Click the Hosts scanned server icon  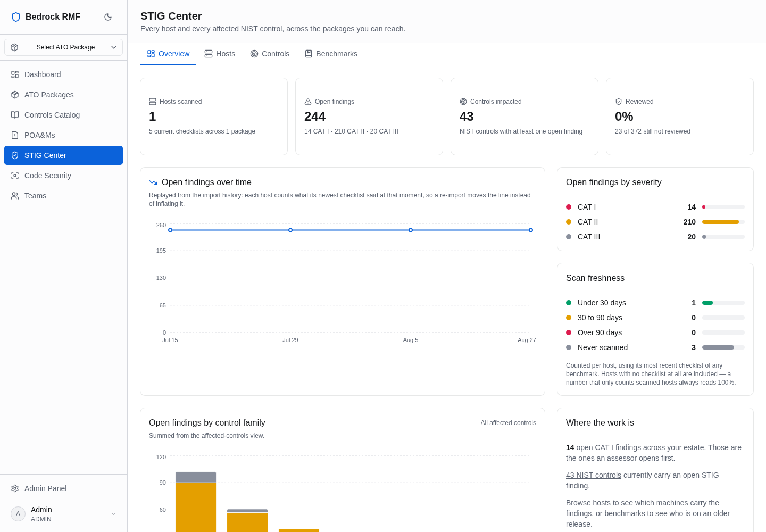click(153, 102)
